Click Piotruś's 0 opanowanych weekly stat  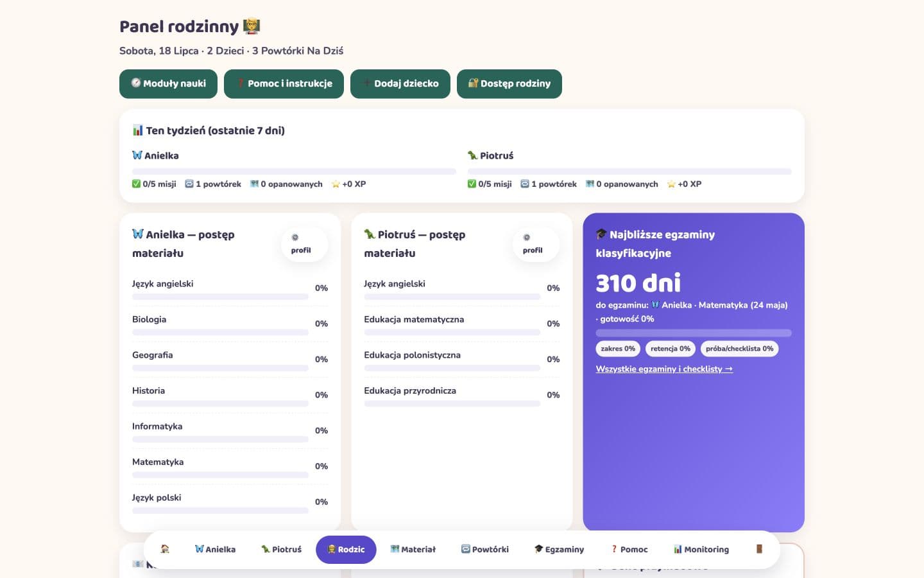pyautogui.click(x=622, y=184)
